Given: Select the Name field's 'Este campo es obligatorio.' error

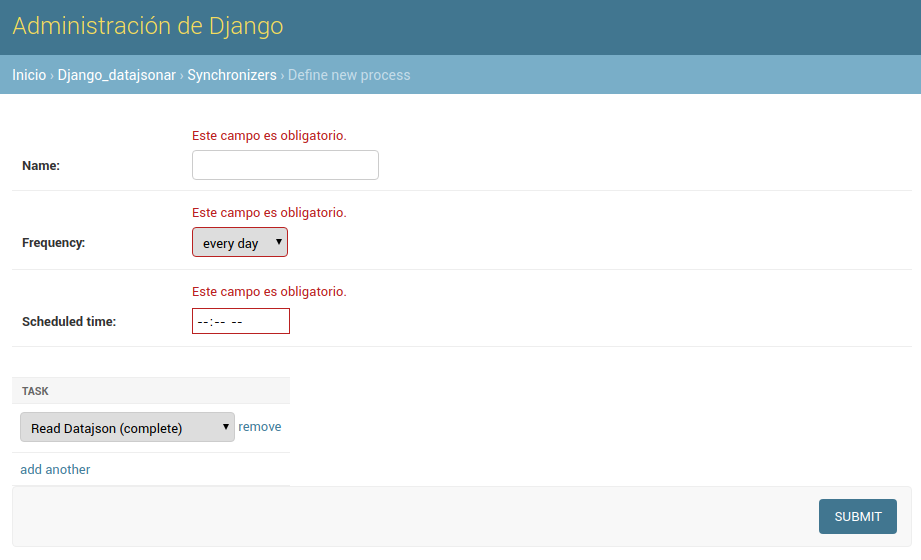Looking at the screenshot, I should click(269, 136).
